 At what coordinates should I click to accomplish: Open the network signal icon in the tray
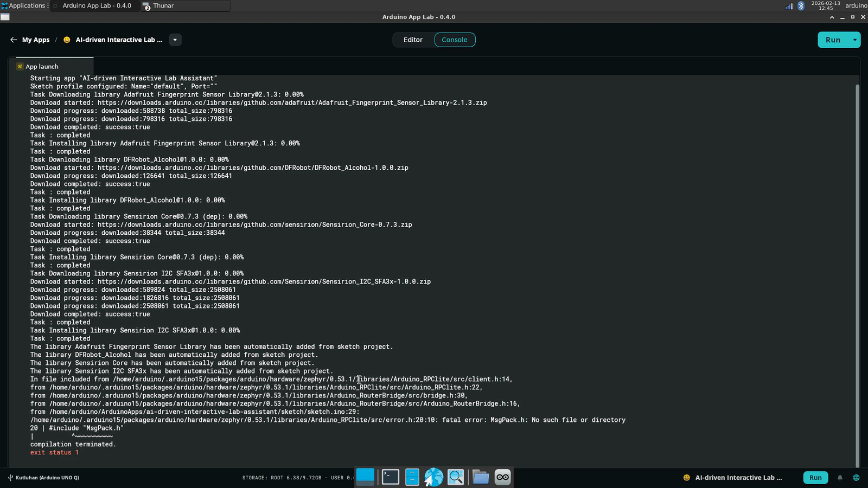(x=789, y=6)
